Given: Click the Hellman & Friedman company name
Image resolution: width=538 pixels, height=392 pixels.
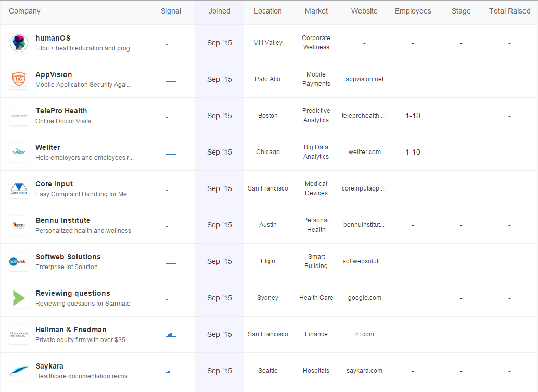Looking at the screenshot, I should point(71,330).
